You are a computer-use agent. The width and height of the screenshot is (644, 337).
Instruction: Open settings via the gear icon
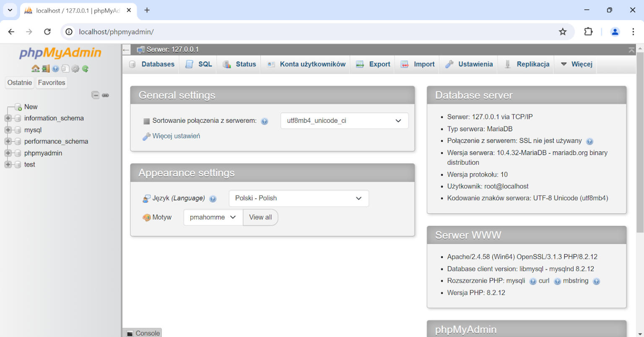point(75,68)
